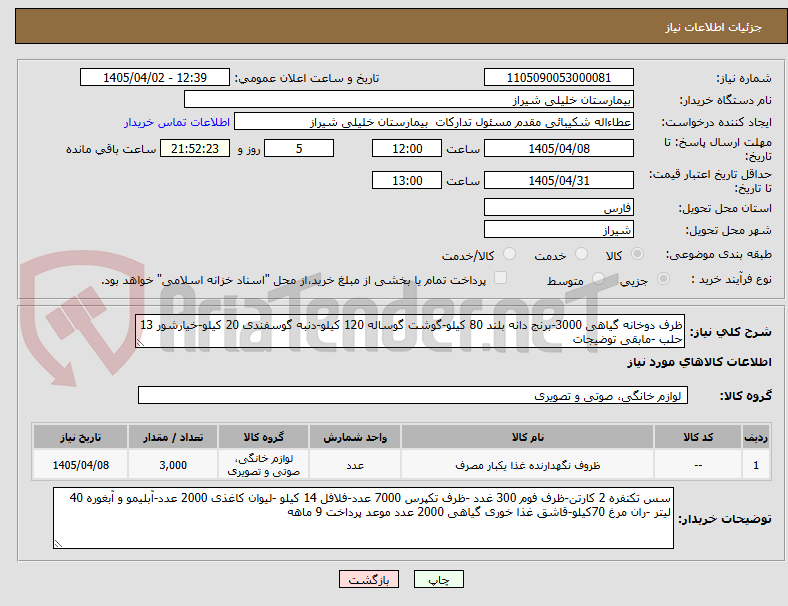Click the price validity date 1405/04/31 field
The width and height of the screenshot is (788, 606).
click(x=559, y=180)
